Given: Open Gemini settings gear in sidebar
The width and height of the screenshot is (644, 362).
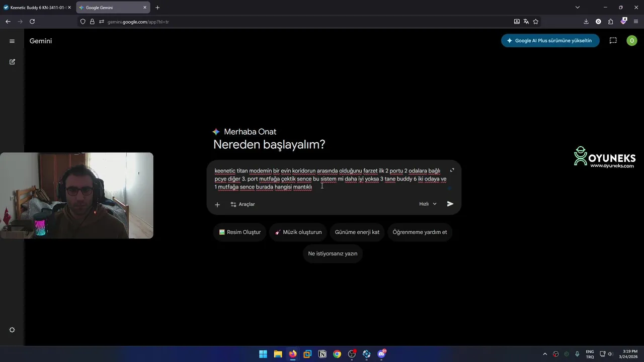Looking at the screenshot, I should pos(12,330).
